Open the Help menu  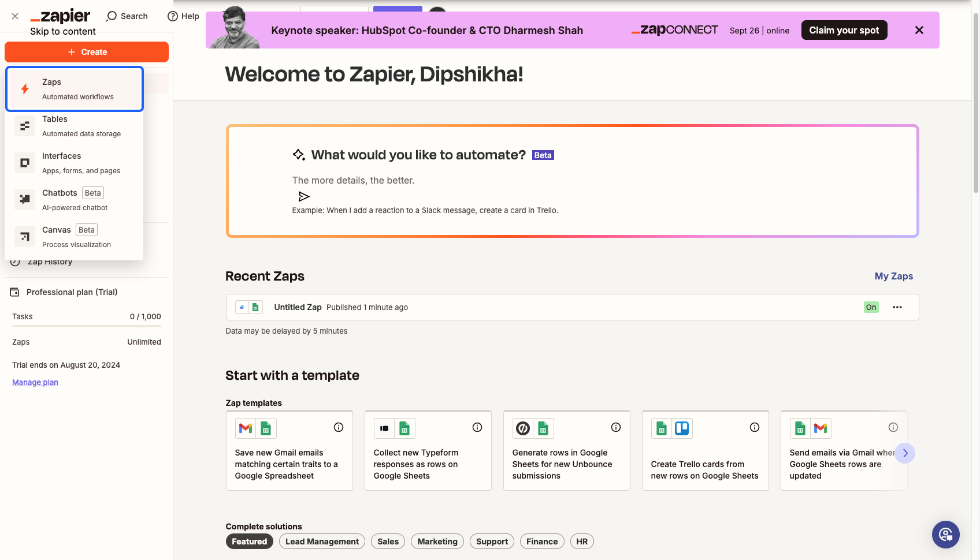tap(183, 16)
